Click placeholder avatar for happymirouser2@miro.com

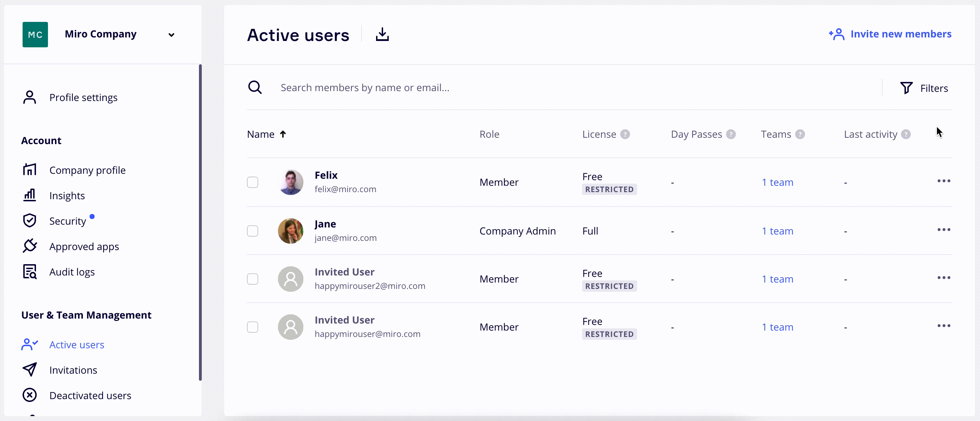point(291,279)
